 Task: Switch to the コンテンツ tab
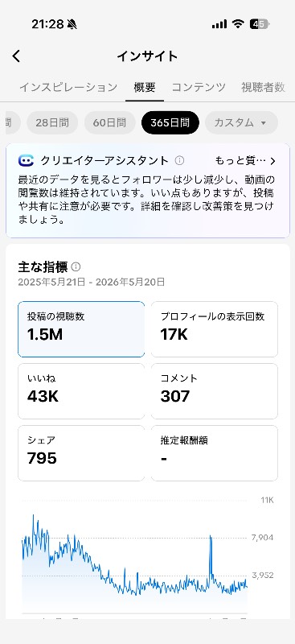click(199, 87)
